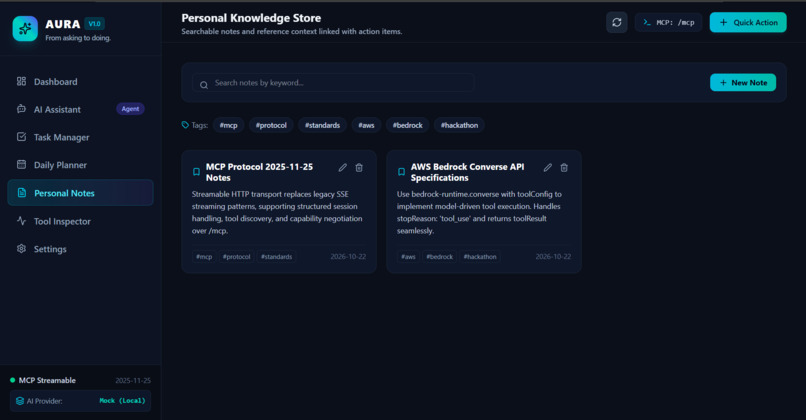This screenshot has width=806, height=420.
Task: Click the AWS Bedrock note body text
Action: click(479, 212)
